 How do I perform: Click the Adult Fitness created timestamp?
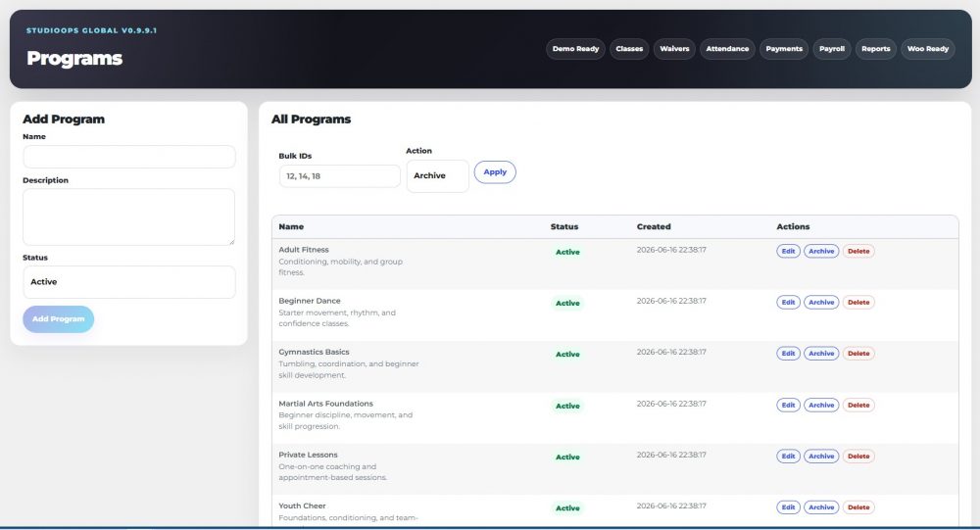(x=671, y=250)
